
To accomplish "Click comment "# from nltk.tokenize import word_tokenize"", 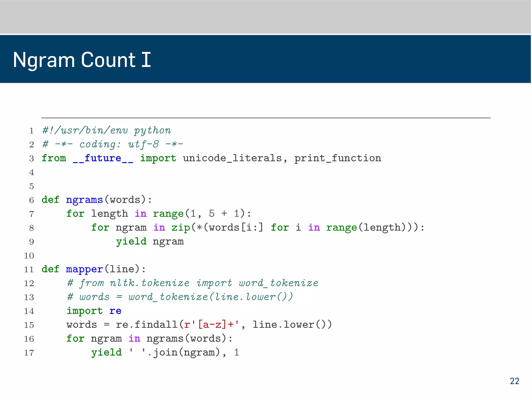I will (192, 283).
